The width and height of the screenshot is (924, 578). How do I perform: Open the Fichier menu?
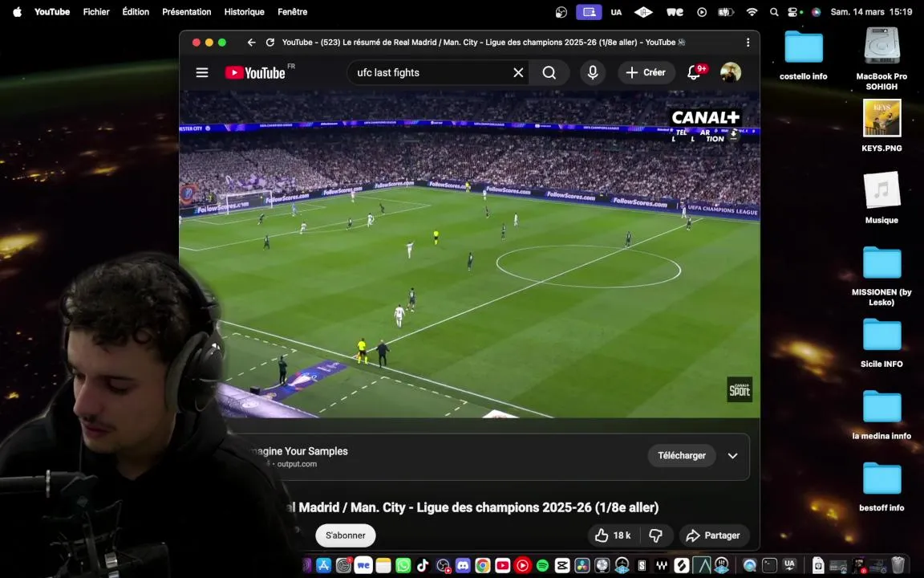click(96, 12)
